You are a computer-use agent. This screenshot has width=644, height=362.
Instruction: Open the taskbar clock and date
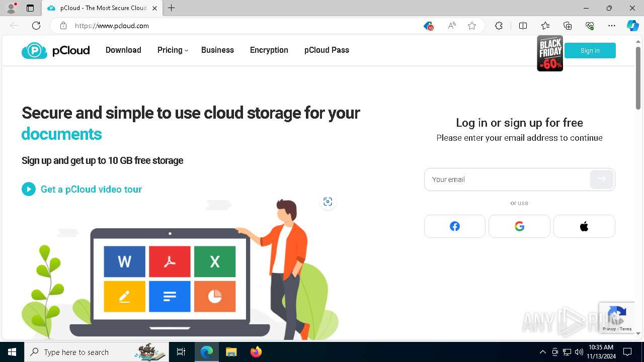[x=601, y=352]
